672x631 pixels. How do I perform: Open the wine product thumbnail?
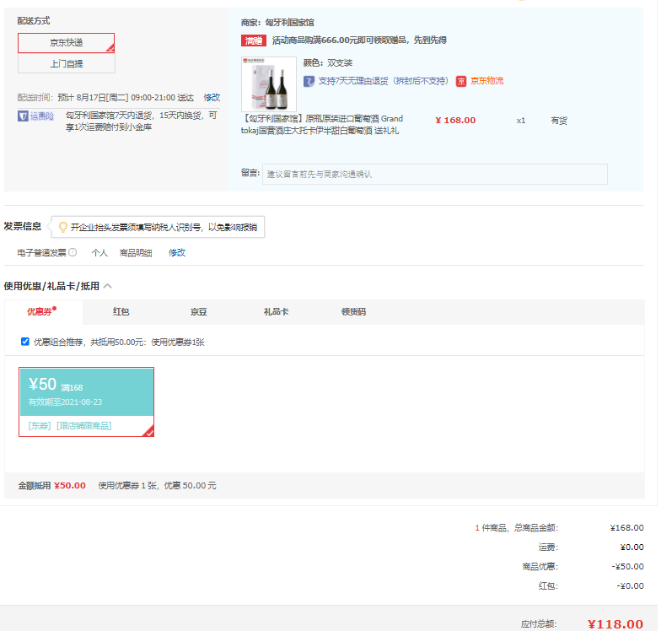click(269, 84)
